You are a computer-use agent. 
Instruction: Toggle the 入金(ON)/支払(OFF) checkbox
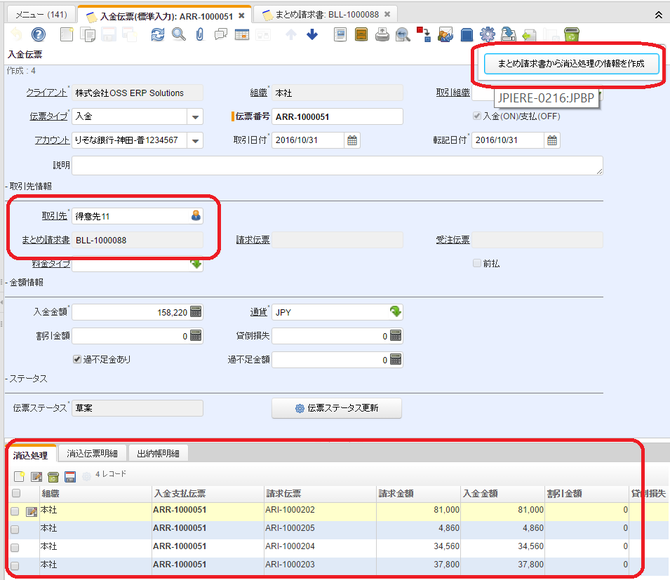(477, 116)
